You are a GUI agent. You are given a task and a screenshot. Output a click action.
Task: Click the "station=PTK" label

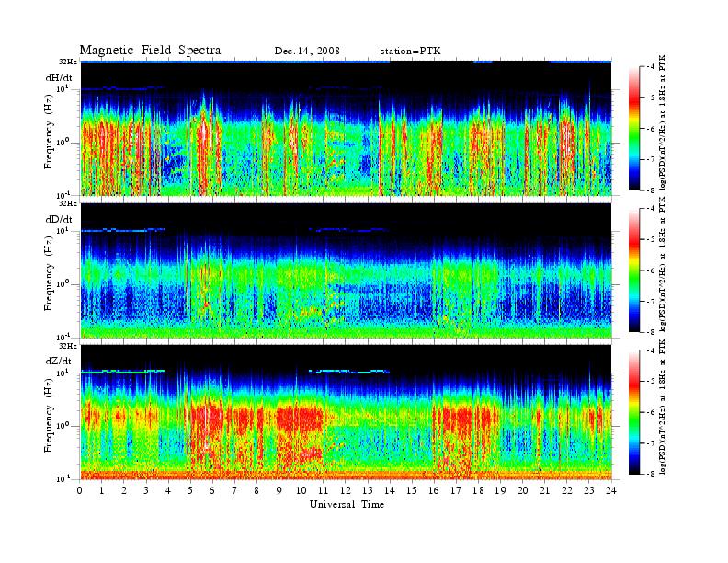point(410,52)
